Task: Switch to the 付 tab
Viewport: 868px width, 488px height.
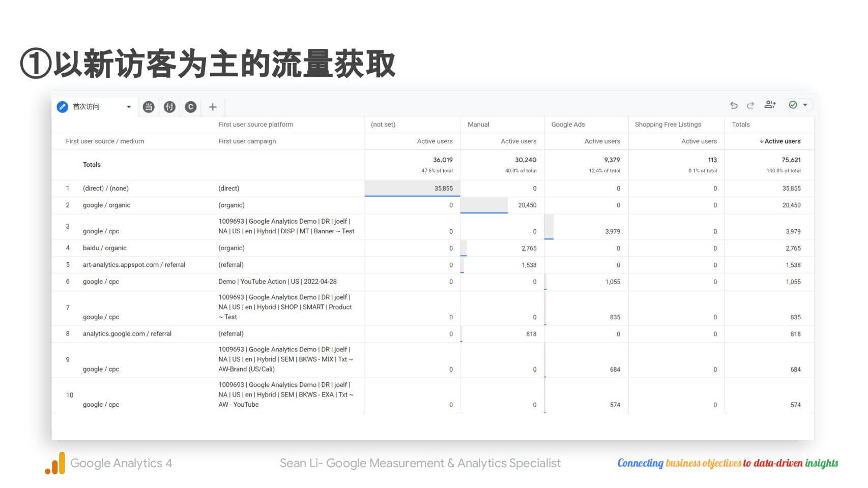Action: point(169,107)
